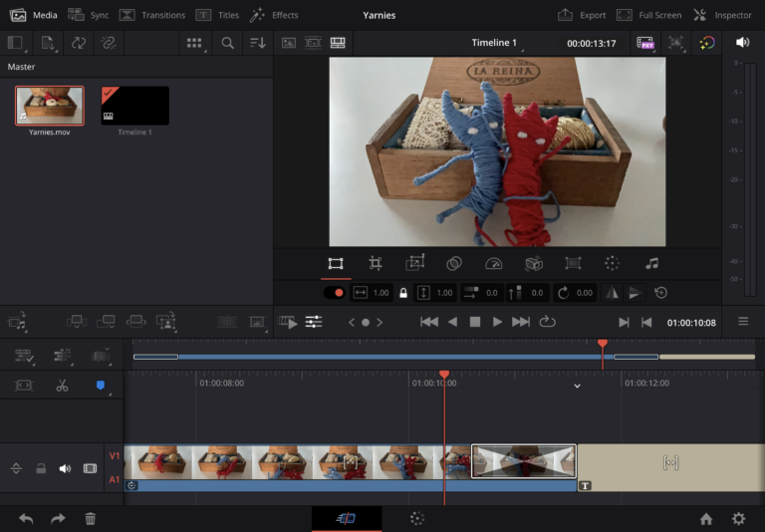Screen dimensions: 765x532
Task: Select the Composite tool
Action: coord(454,264)
